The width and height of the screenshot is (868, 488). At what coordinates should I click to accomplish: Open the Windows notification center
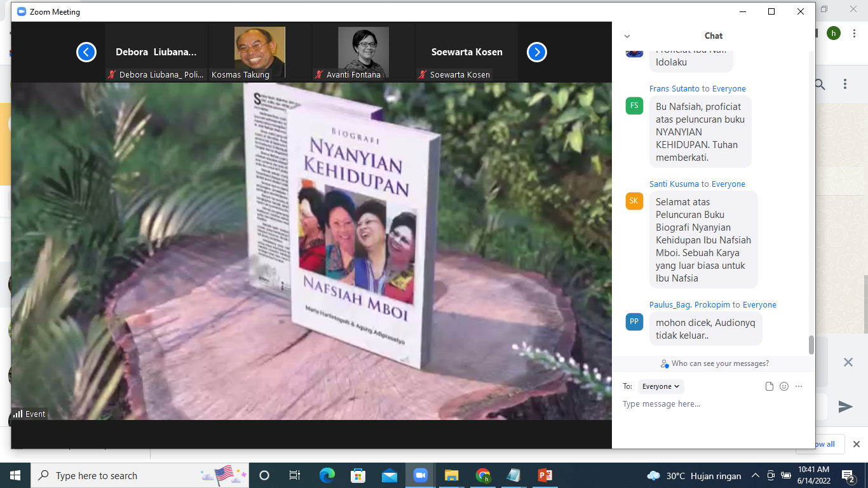coord(848,475)
